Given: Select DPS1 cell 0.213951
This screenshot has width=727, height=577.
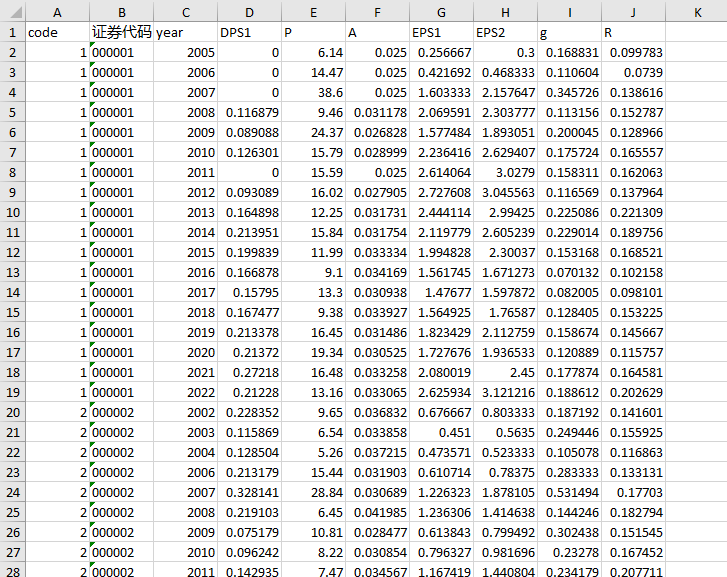Looking at the screenshot, I should pyautogui.click(x=249, y=232).
